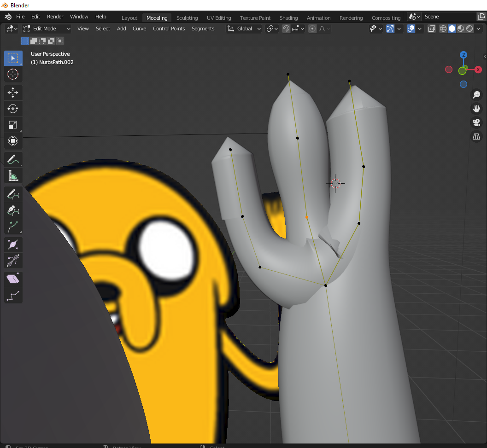The width and height of the screenshot is (487, 448).
Task: Open the Segments menu
Action: (203, 29)
